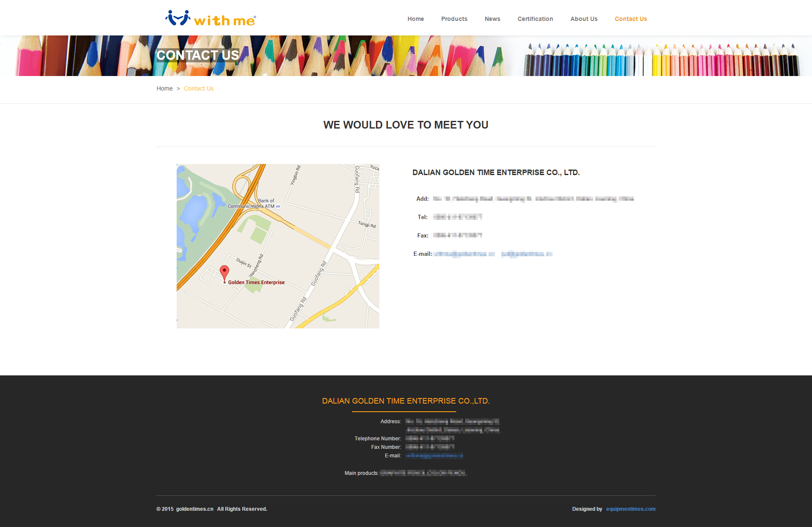Click the CONTACT US banner heading
The image size is (812, 527).
198,55
